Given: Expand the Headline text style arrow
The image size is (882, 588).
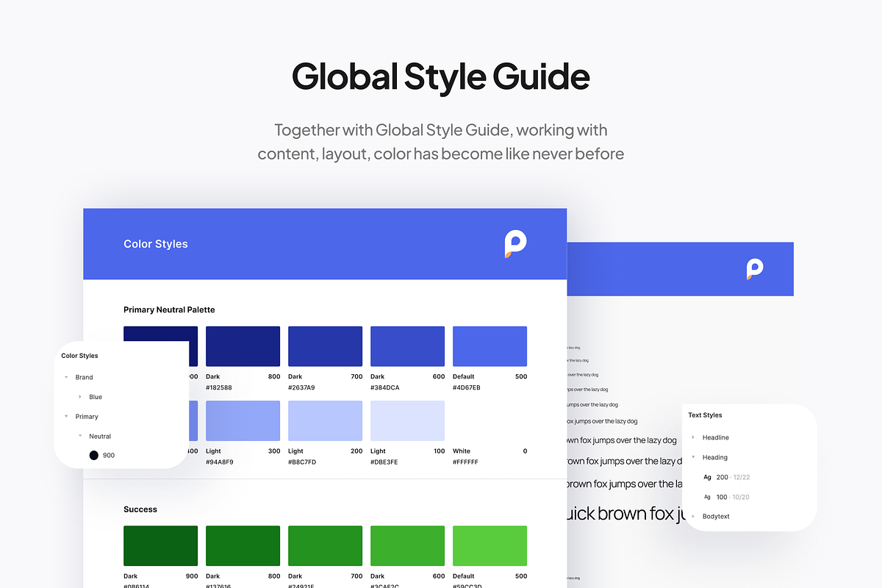Looking at the screenshot, I should click(x=693, y=437).
